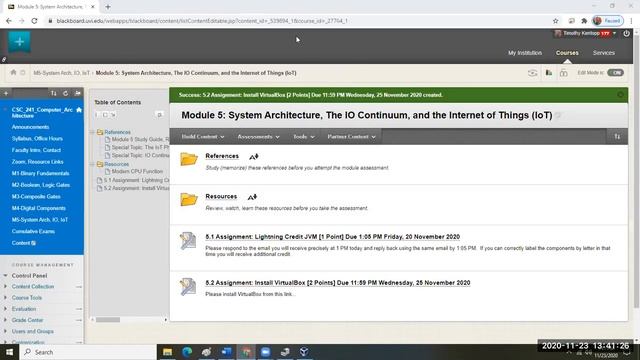Open Module 5 Study Guide in Table of Contents

pos(140,139)
